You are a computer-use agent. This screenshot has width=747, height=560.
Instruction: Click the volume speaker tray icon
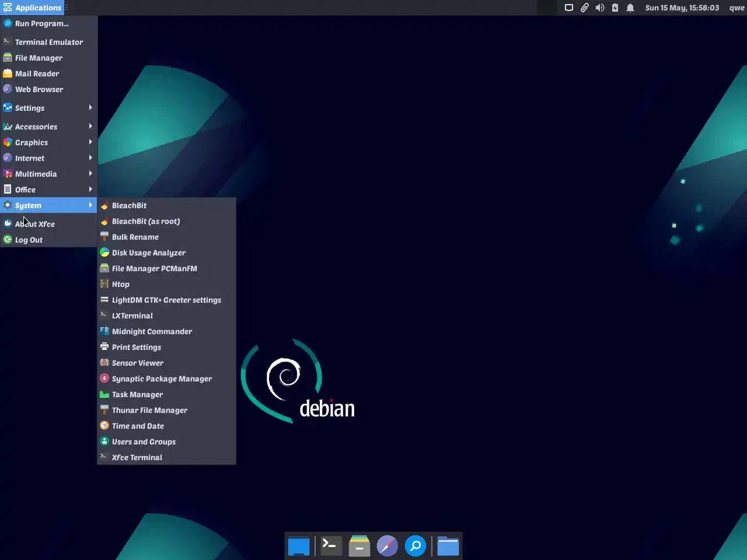600,8
